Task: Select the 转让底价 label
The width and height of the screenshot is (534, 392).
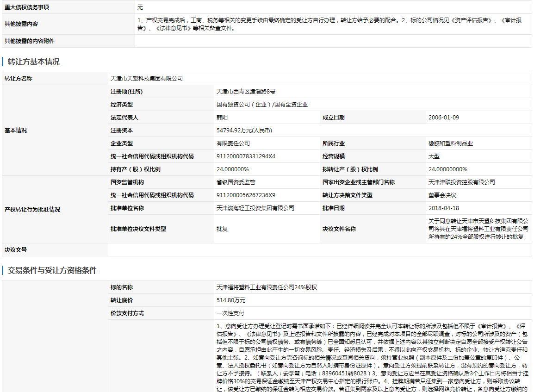Action: 122,300
